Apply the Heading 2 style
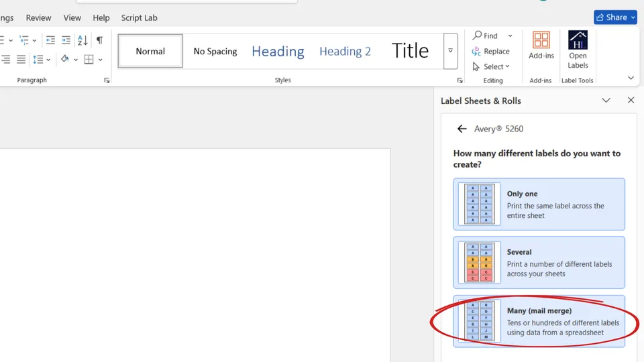 coord(345,51)
